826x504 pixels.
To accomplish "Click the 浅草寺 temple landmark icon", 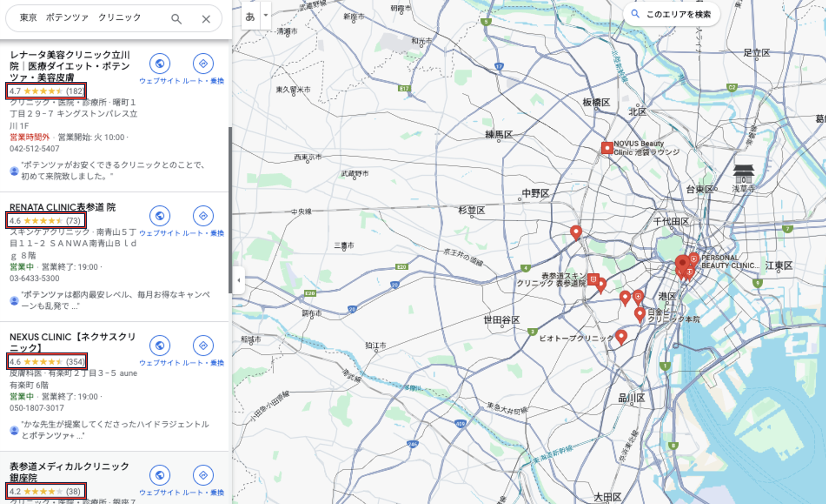I will [x=744, y=174].
